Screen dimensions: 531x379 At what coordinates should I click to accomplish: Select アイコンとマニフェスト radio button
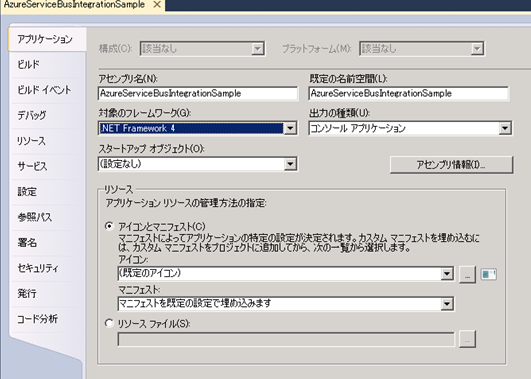point(109,226)
